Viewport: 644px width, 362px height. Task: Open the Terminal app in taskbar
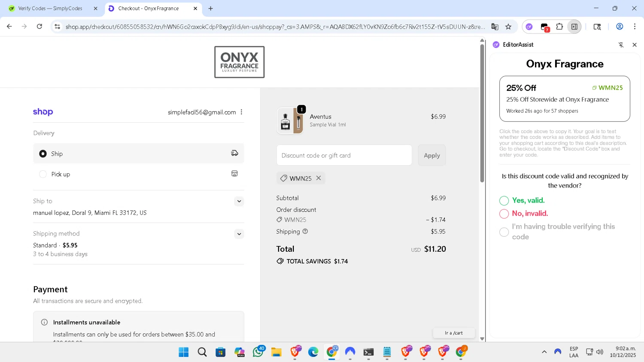coord(368,352)
